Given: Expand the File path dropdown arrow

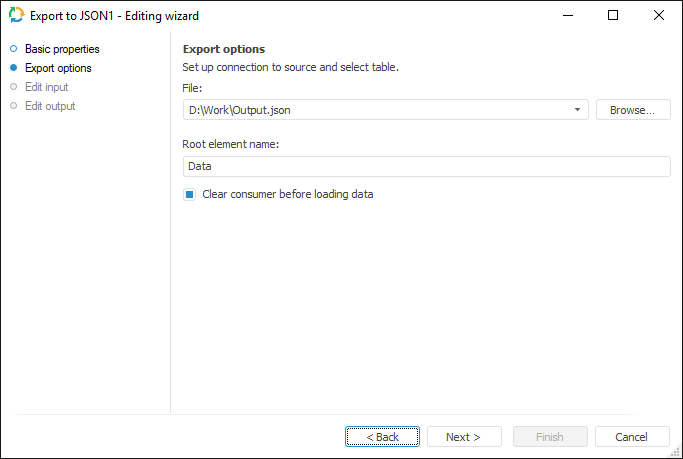Looking at the screenshot, I should [x=579, y=110].
